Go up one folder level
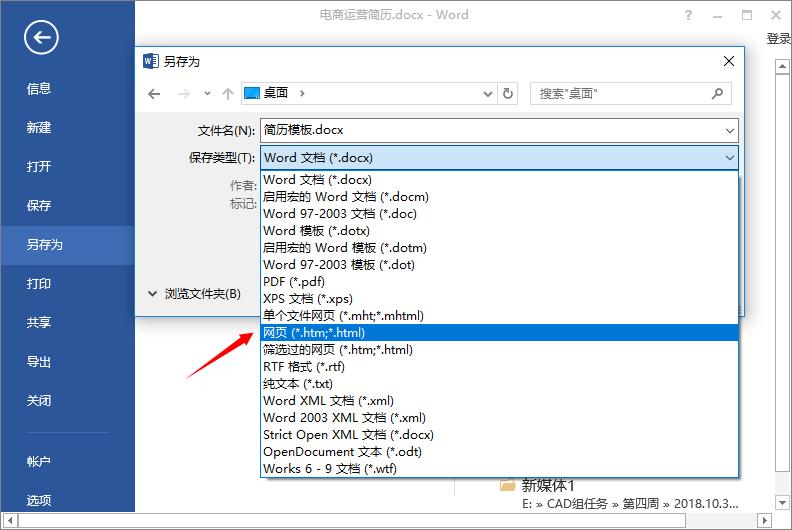This screenshot has height=530, width=792. tap(228, 93)
